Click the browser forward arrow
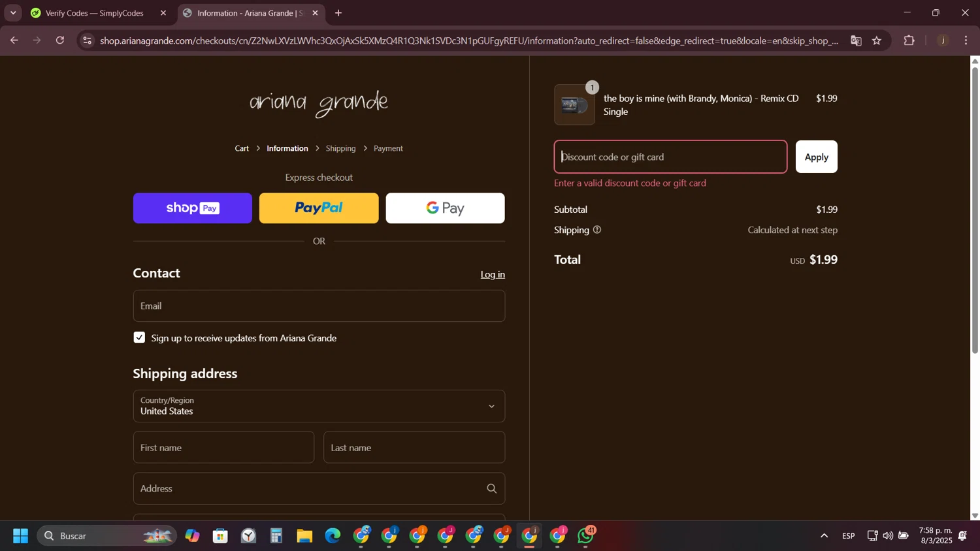Viewport: 980px width, 551px height. (x=37, y=40)
